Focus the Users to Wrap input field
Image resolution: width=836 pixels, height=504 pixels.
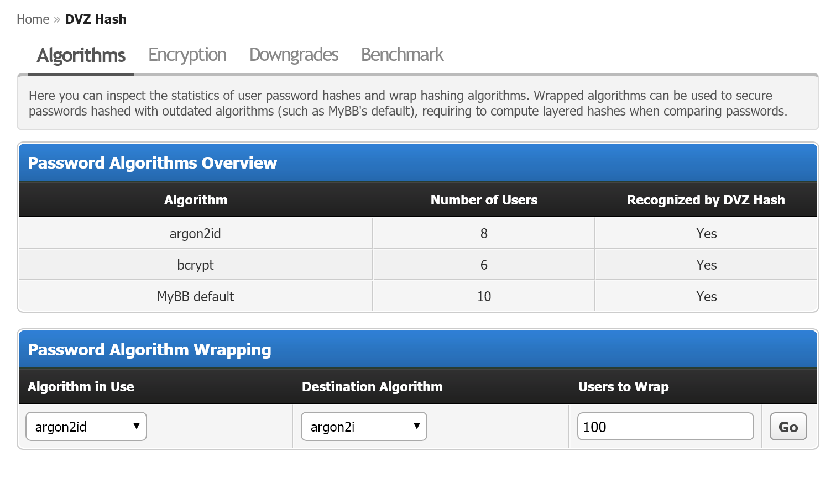(665, 427)
